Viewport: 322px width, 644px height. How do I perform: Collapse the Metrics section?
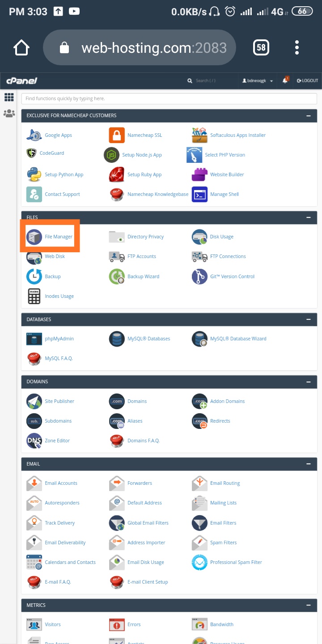(308, 605)
